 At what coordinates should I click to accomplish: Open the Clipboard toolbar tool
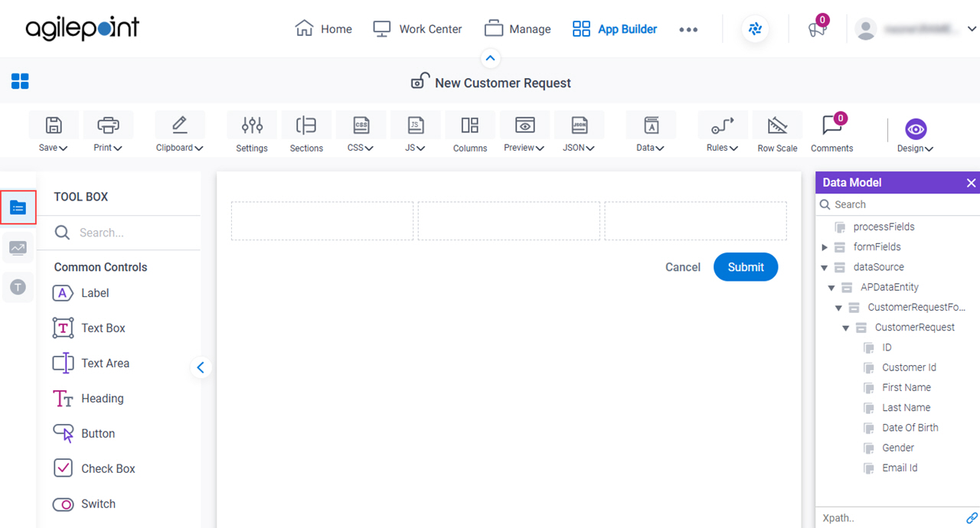click(x=180, y=125)
